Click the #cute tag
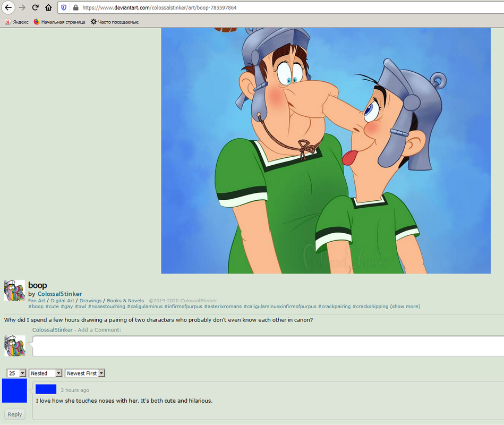504x425 pixels. point(52,307)
